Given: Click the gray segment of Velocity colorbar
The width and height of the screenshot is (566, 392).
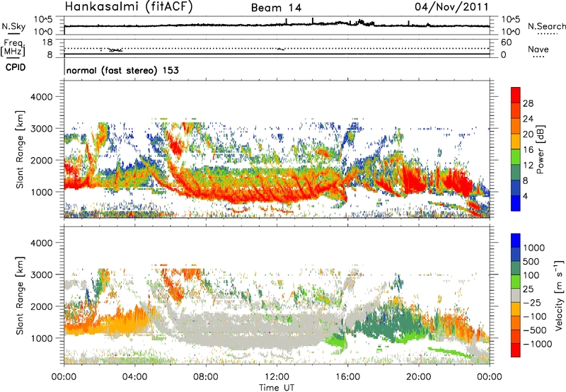Looking at the screenshot, I should [x=516, y=296].
